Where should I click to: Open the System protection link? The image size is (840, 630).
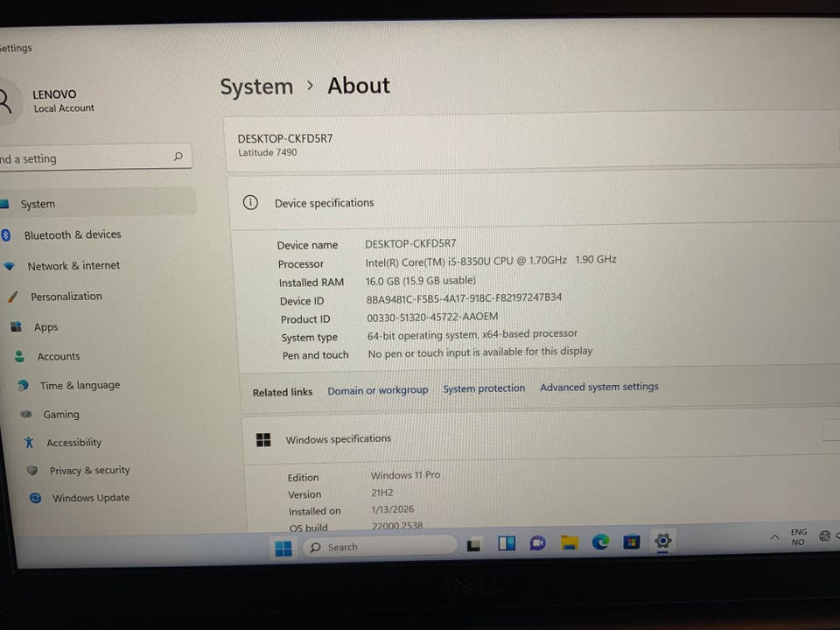point(484,388)
